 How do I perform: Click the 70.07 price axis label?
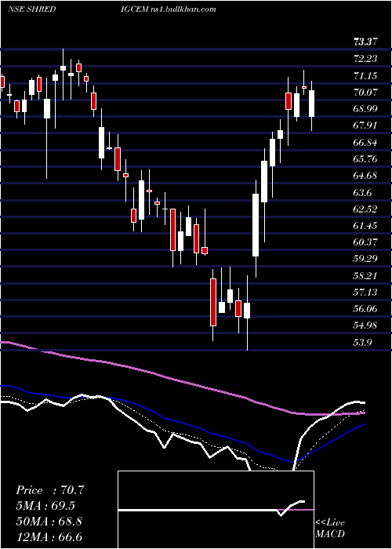[365, 93]
